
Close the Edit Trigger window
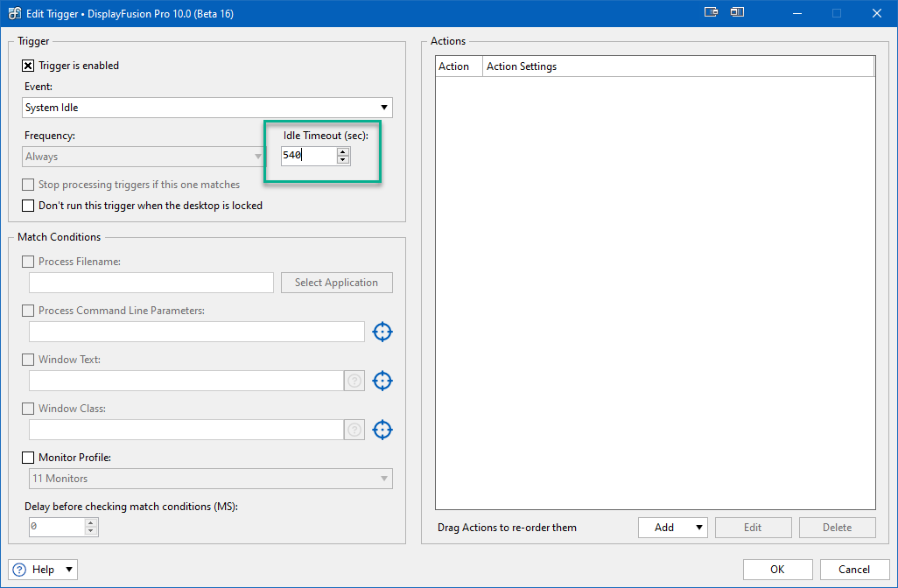(877, 13)
